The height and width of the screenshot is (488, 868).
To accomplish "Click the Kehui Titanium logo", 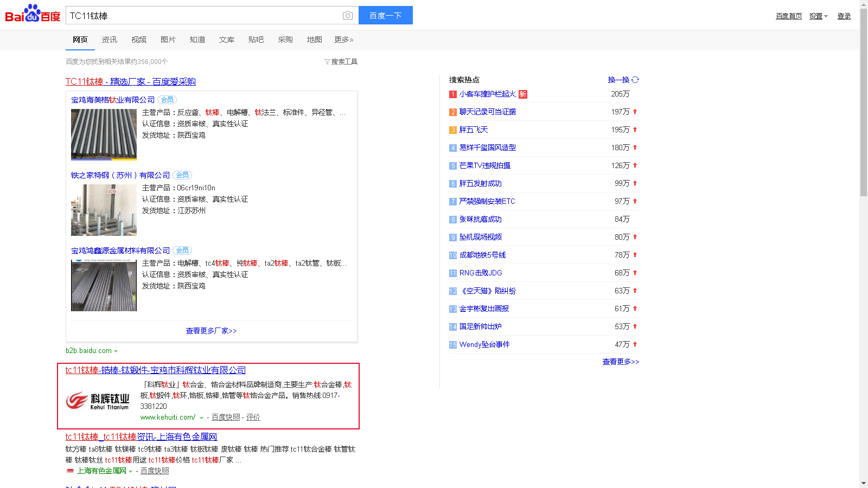I will click(x=98, y=401).
